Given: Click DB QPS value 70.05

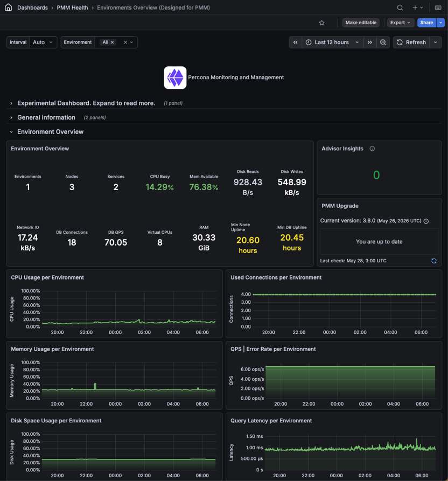Looking at the screenshot, I should 116,242.
